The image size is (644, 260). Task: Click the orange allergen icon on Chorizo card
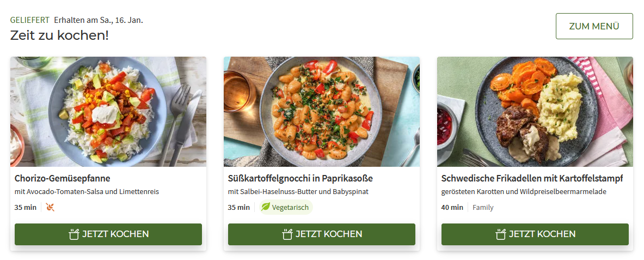click(50, 207)
